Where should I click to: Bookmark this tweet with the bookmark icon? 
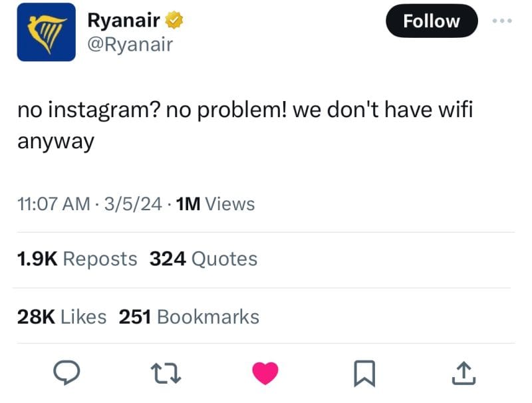coord(364,374)
